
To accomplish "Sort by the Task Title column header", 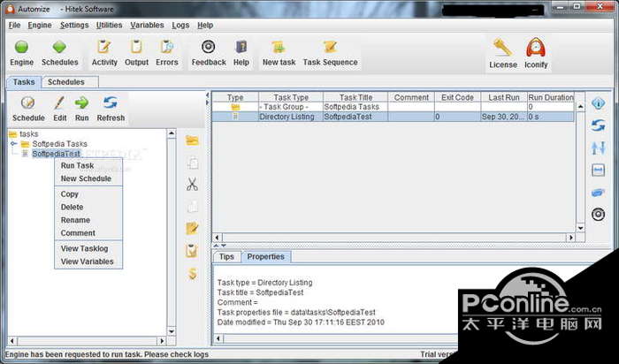I will point(355,97).
